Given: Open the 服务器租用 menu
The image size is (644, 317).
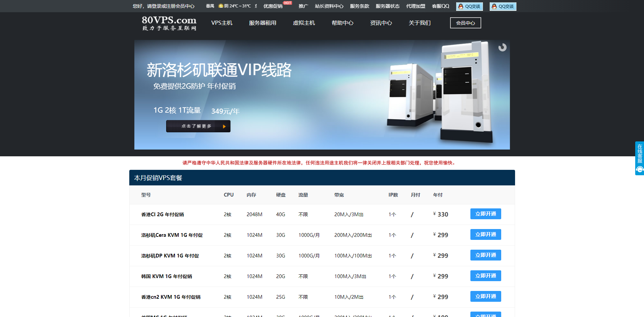Looking at the screenshot, I should point(263,23).
